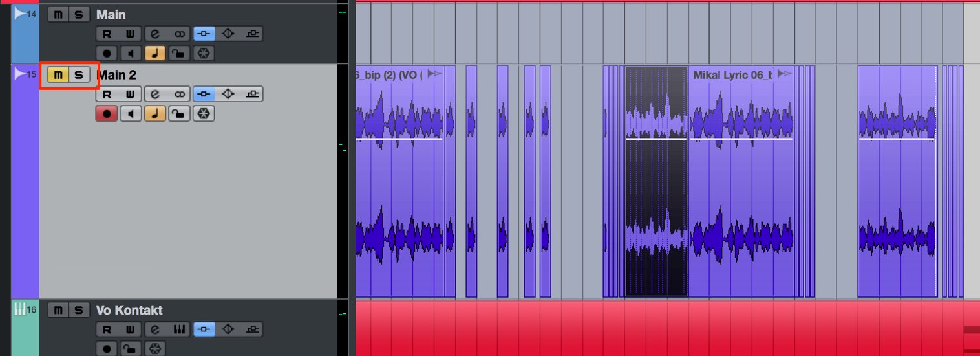Open Edit Channel Settings for Main 2
Screen dimensions: 980x356
[x=155, y=95]
